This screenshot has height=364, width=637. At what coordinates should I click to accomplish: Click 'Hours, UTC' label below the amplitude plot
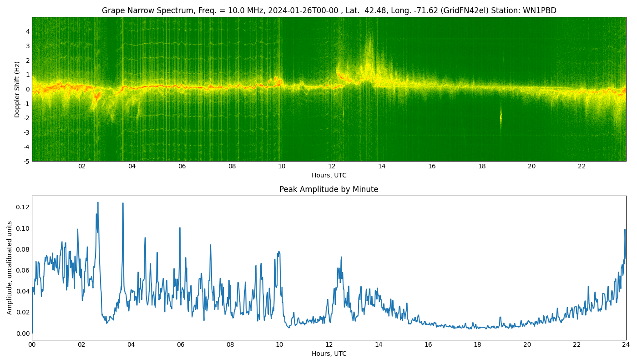tap(329, 354)
